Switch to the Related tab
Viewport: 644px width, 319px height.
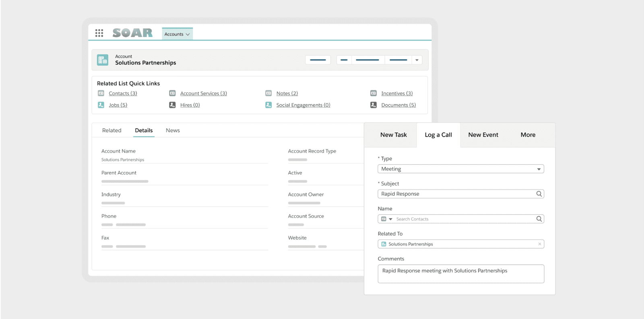point(111,130)
